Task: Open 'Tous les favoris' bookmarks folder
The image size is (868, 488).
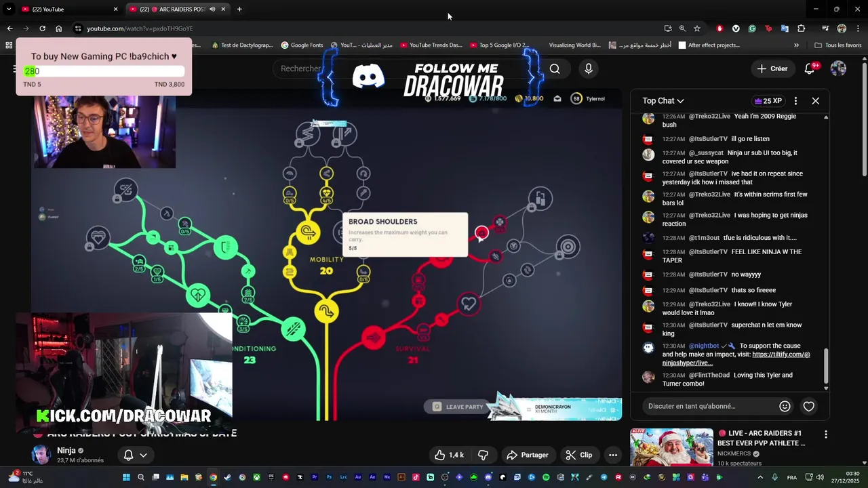Action: (x=838, y=45)
